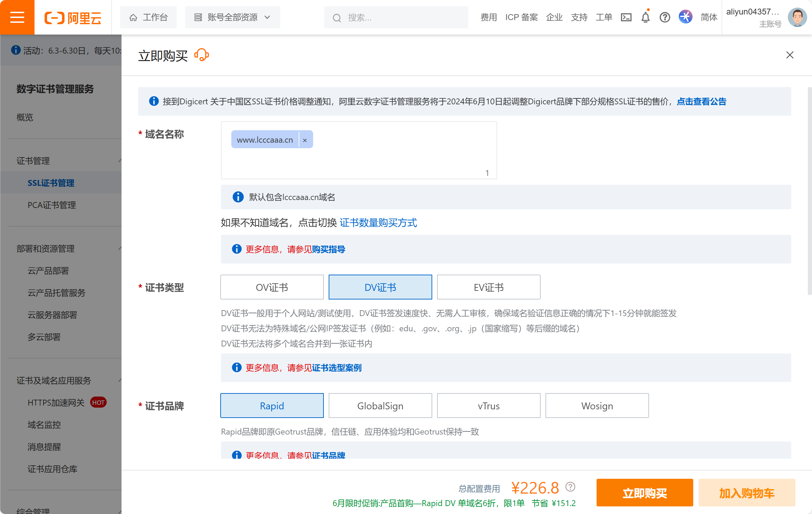Open the 工单 menu
The height and width of the screenshot is (514, 812).
(x=604, y=17)
